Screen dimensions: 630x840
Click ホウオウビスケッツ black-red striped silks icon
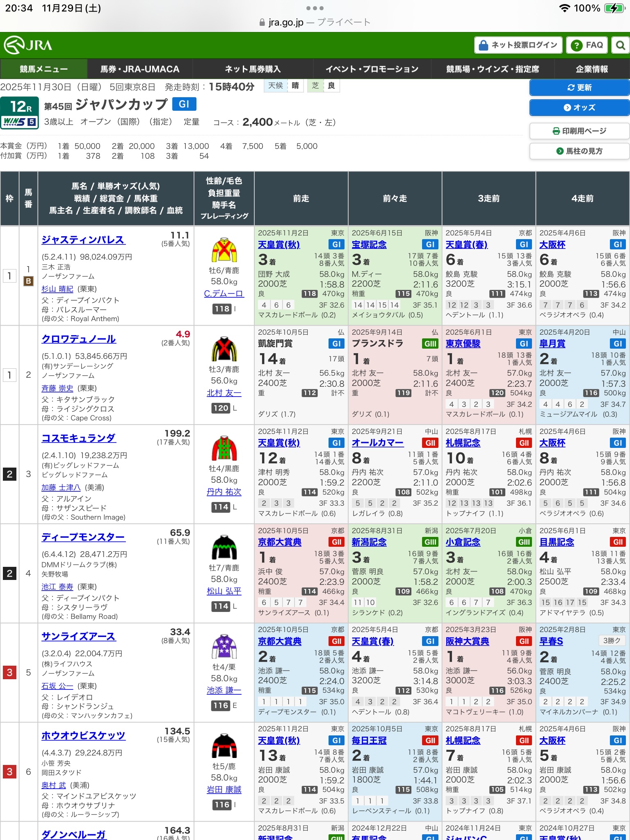(224, 746)
